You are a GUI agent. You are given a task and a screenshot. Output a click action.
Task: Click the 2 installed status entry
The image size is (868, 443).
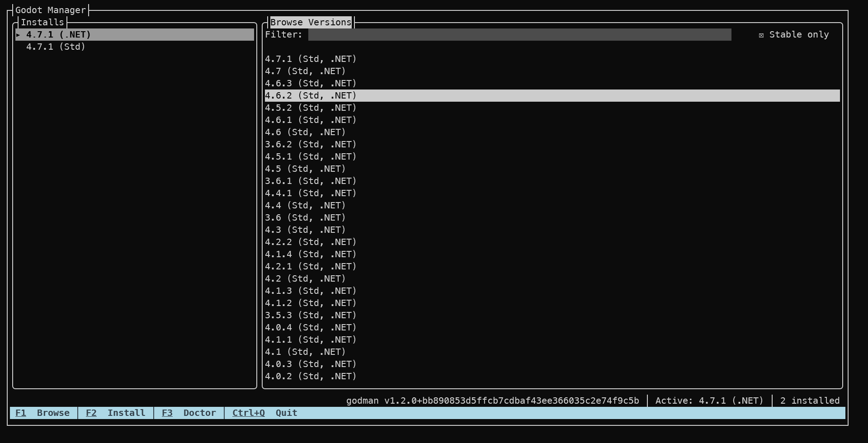click(x=810, y=401)
